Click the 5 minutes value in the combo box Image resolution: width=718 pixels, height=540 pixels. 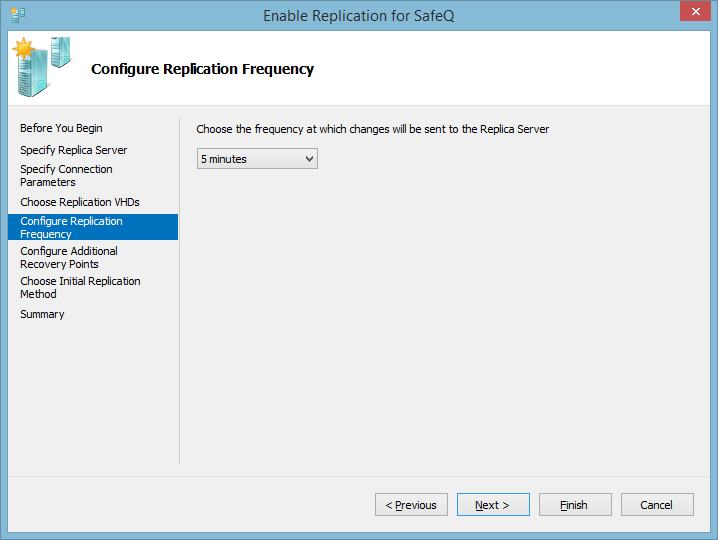224,159
